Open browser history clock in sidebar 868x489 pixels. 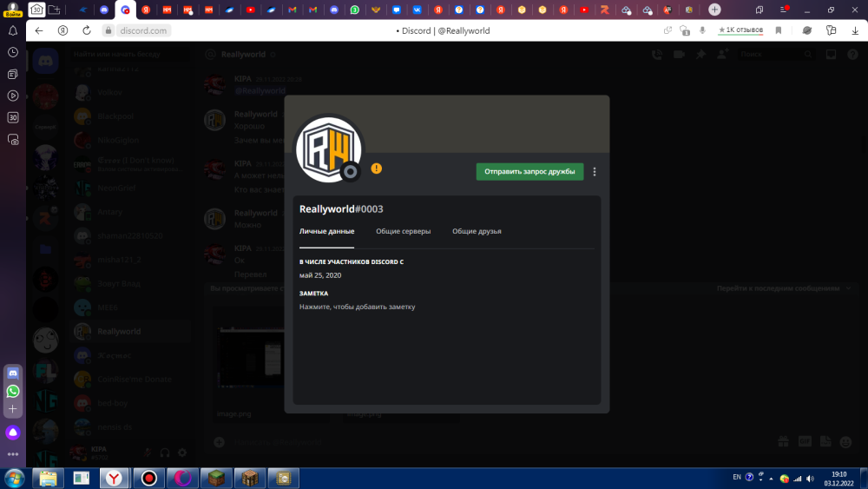coord(13,52)
